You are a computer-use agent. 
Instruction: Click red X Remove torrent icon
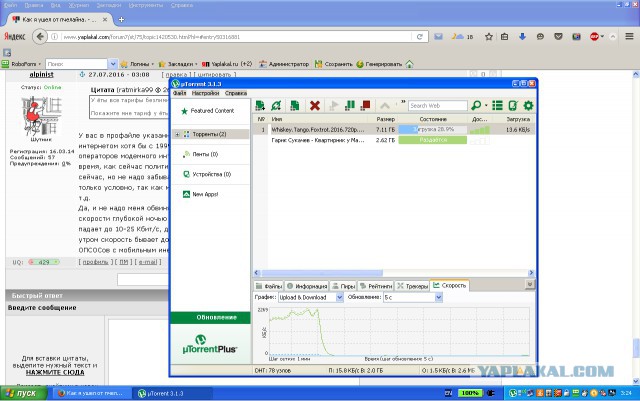(315, 105)
